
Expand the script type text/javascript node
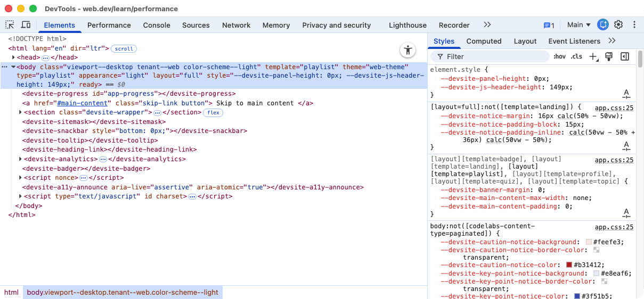click(21, 196)
